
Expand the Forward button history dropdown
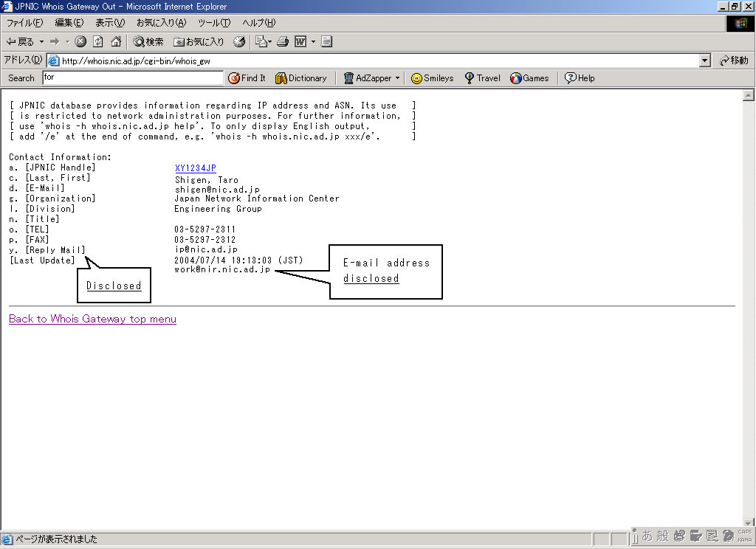pos(67,42)
